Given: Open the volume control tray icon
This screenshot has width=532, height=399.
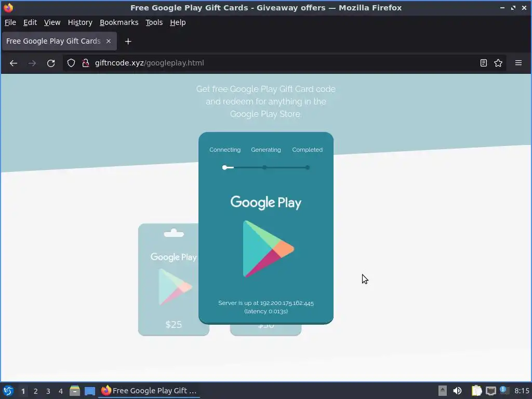Looking at the screenshot, I should 457,391.
